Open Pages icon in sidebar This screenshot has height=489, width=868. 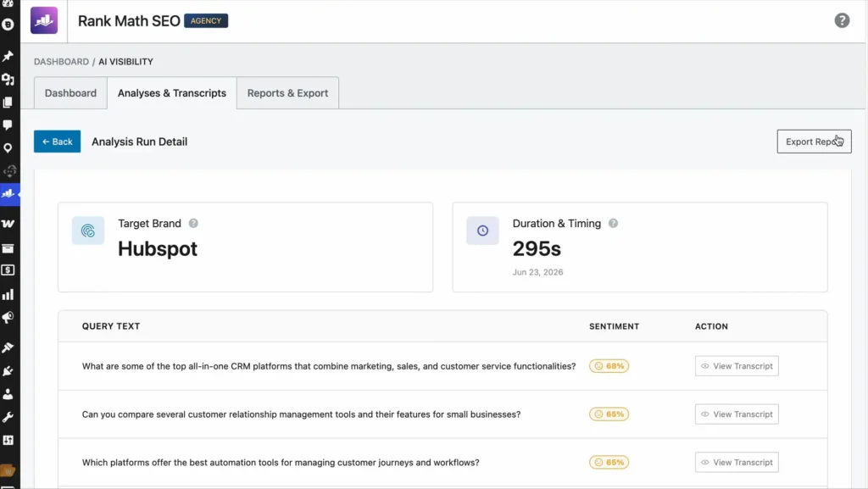8,103
